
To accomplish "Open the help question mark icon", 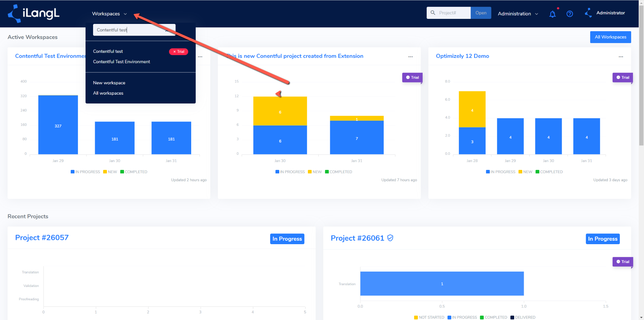I will pyautogui.click(x=569, y=14).
